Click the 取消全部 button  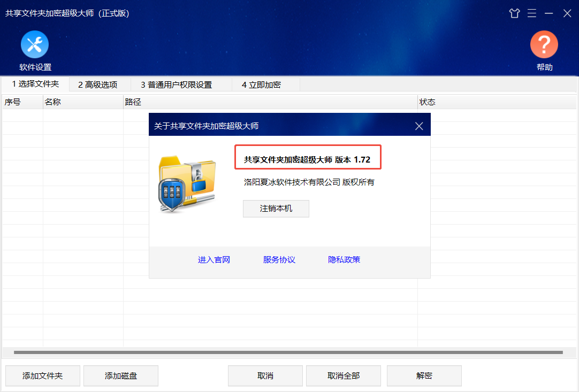click(344, 376)
